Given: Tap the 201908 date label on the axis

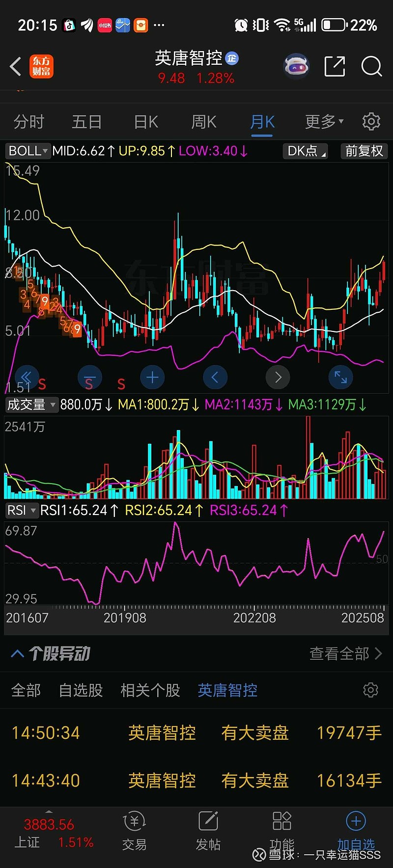Looking at the screenshot, I should pyautogui.click(x=125, y=618).
